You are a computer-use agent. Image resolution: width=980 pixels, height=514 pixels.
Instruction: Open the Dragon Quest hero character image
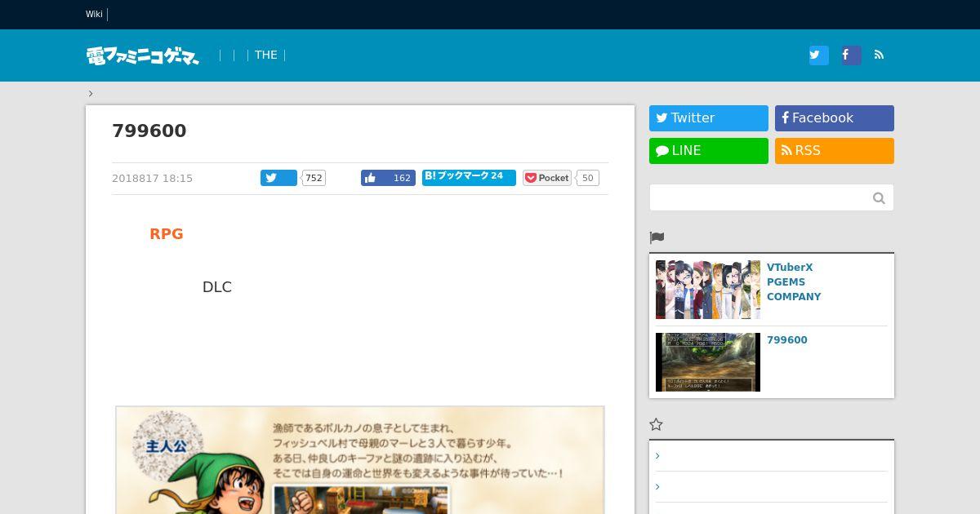pos(360,459)
